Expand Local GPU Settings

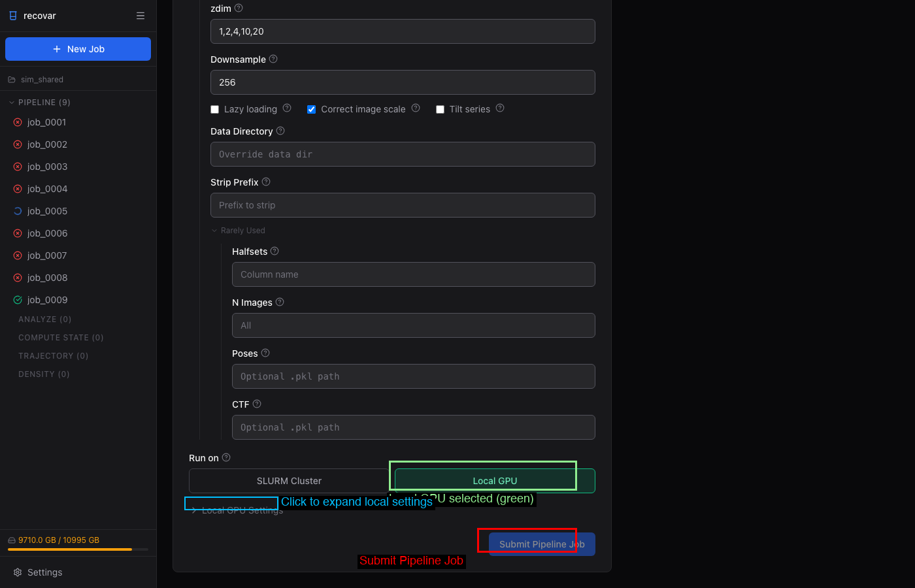[237, 510]
